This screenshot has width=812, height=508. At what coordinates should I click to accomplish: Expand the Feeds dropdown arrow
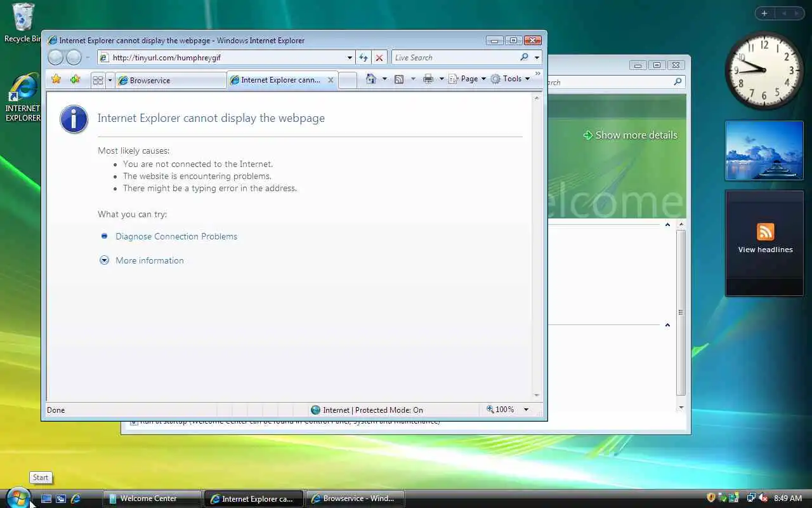pos(413,79)
